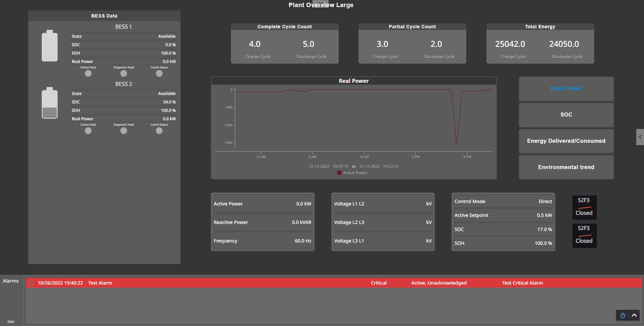
Task: Click the BESS 2 battery icon
Action: pos(49,103)
